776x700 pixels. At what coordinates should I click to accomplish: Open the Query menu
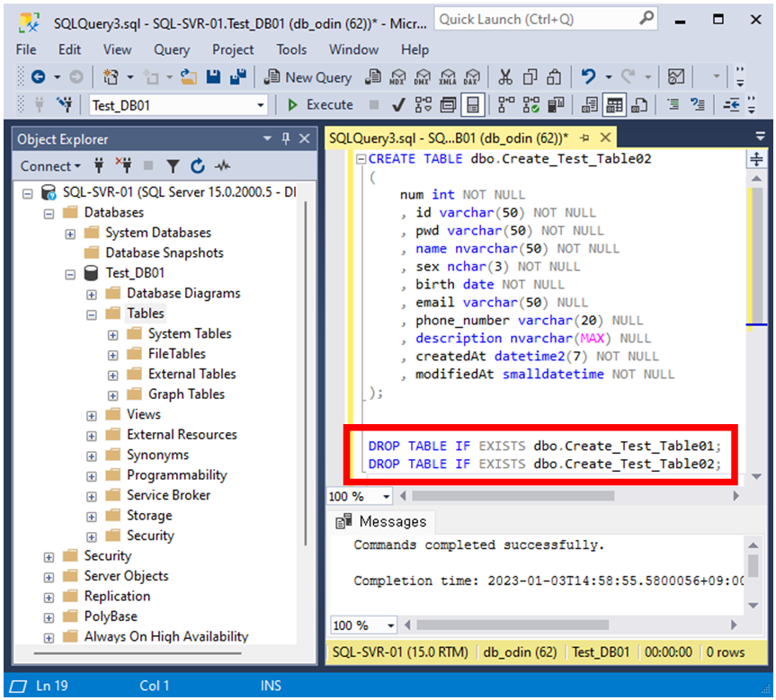point(172,49)
